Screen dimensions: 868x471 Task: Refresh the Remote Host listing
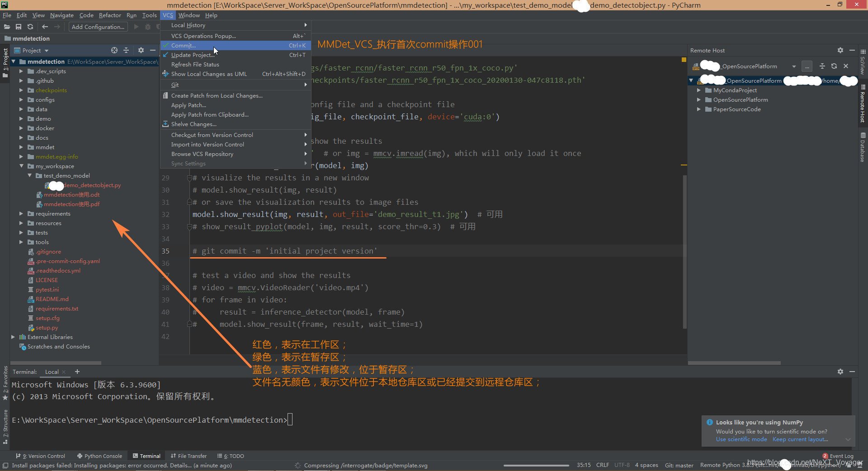[834, 66]
